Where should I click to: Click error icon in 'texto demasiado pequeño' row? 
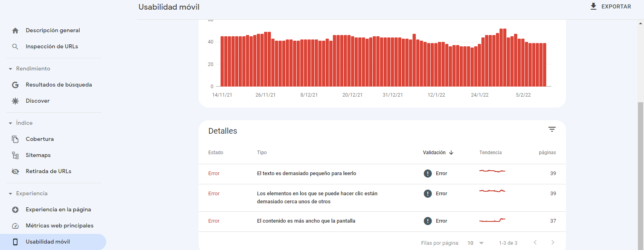point(428,174)
